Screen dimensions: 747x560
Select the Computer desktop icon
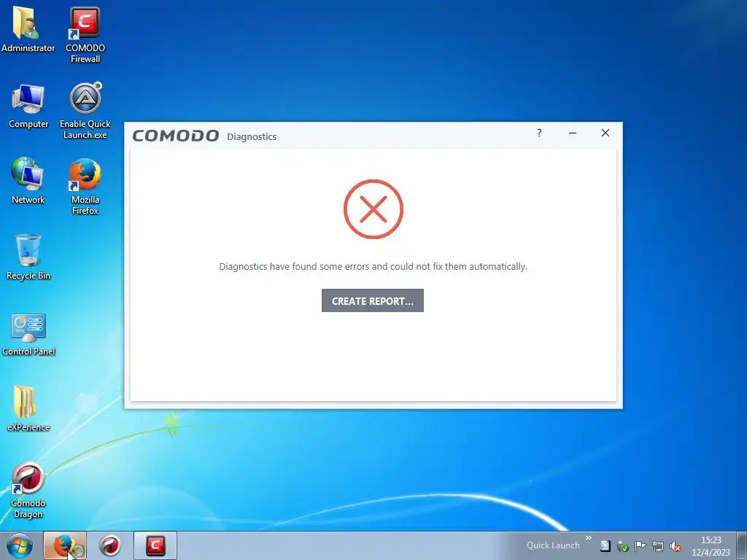click(x=28, y=106)
